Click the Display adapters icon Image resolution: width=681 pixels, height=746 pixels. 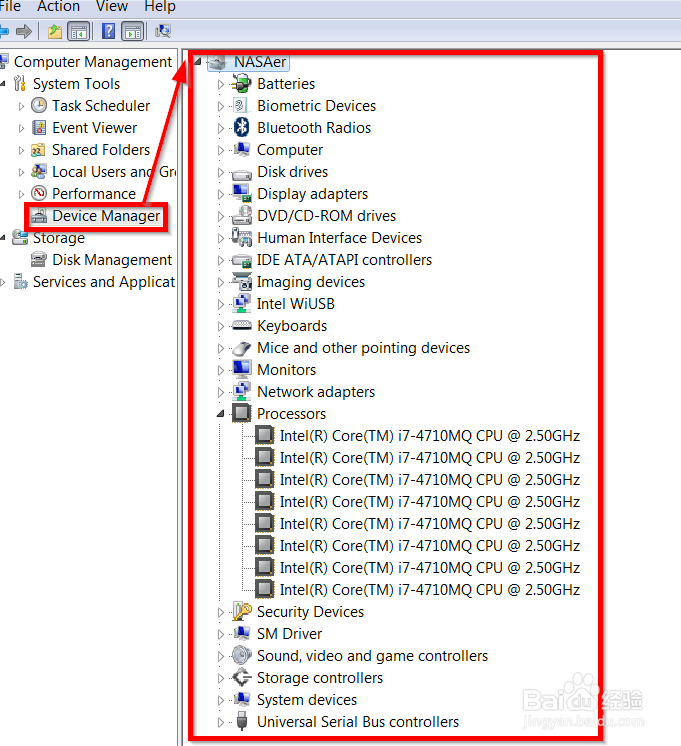(x=241, y=193)
